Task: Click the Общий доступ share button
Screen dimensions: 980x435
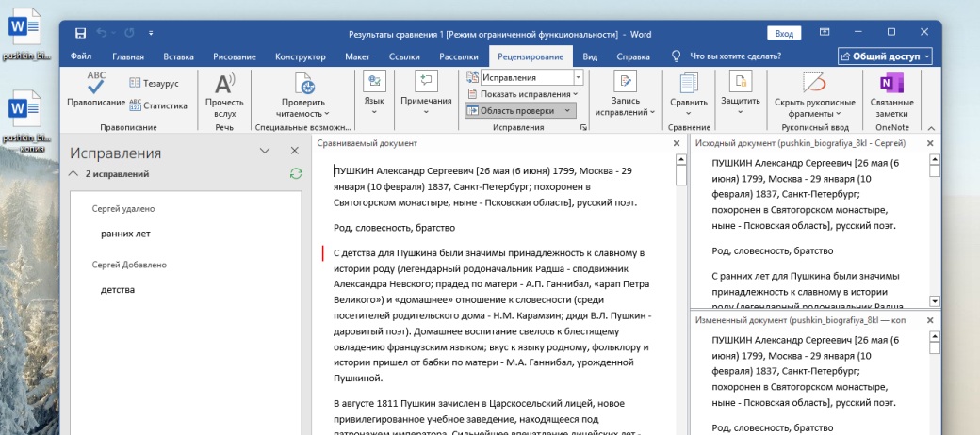Action: [885, 56]
